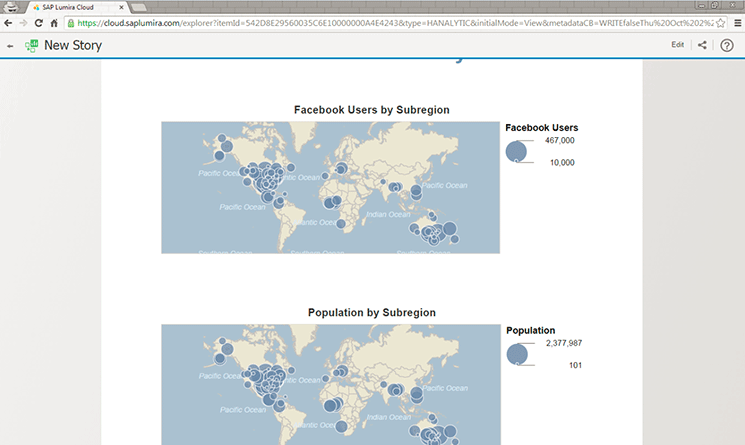Open a new browser tab
Image resolution: width=745 pixels, height=445 pixels.
click(x=138, y=7)
